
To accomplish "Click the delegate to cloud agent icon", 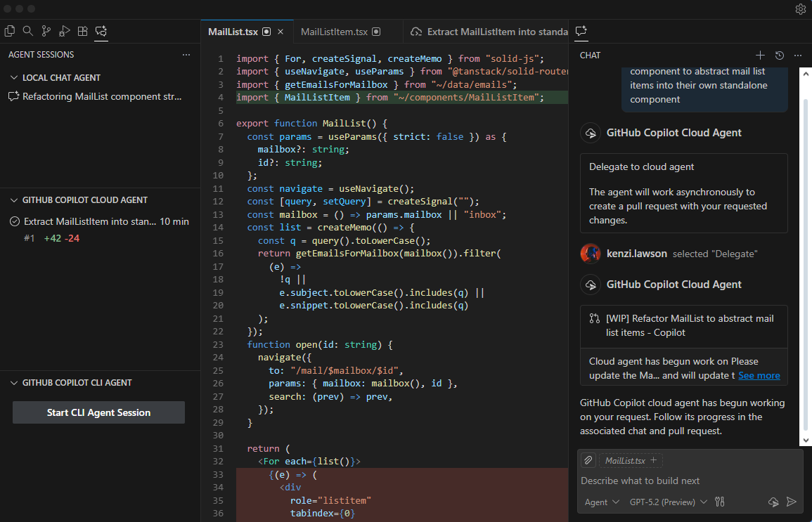I will (x=773, y=502).
